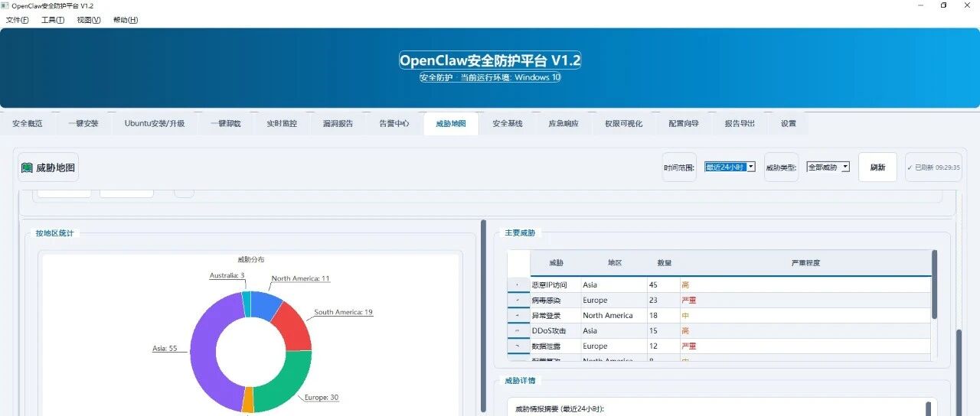Open the 视图(V) menu
This screenshot has height=416, width=980.
pos(89,20)
